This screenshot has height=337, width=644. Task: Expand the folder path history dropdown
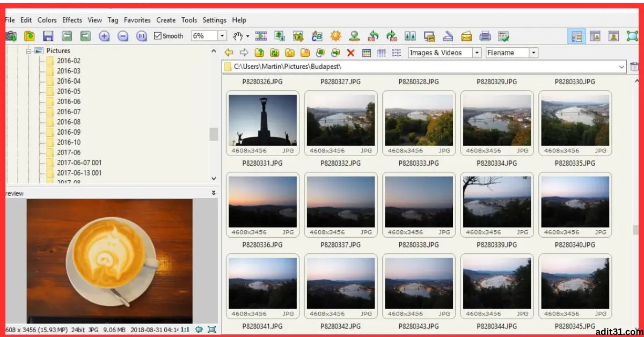pyautogui.click(x=622, y=67)
